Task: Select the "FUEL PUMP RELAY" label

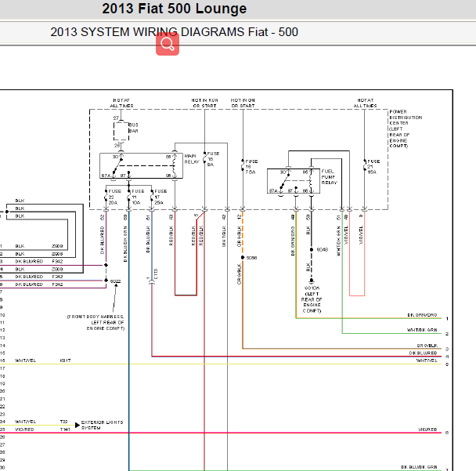Action: pos(330,177)
